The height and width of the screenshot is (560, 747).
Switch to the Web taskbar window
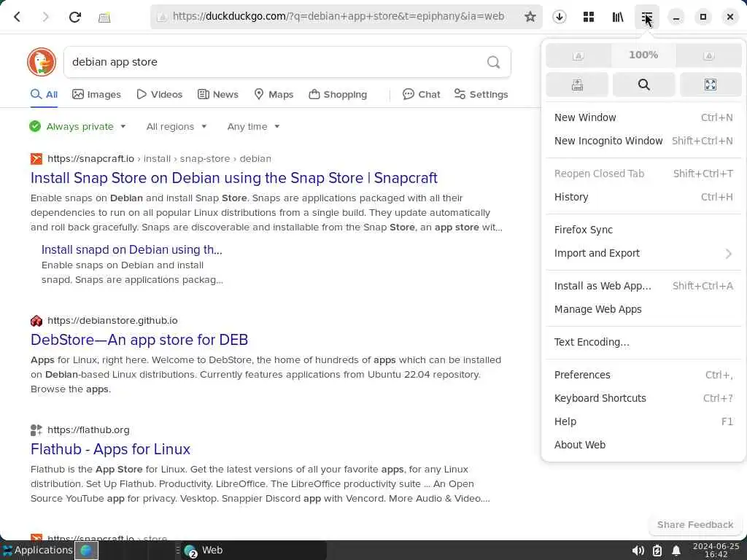(x=252, y=551)
